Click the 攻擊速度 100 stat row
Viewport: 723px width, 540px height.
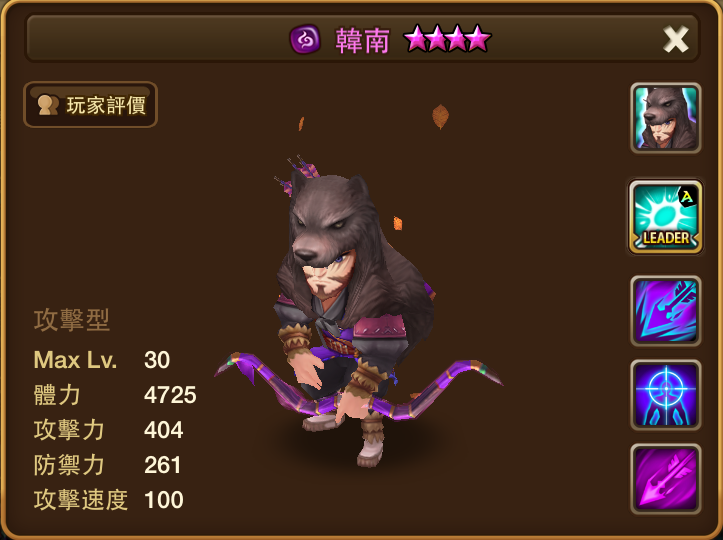108,500
